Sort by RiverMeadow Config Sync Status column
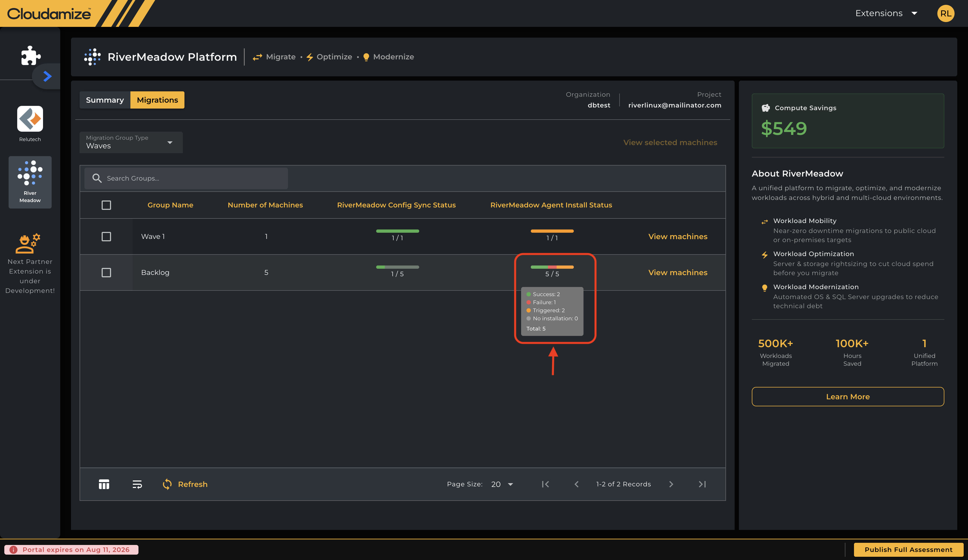The image size is (968, 560). coord(396,205)
